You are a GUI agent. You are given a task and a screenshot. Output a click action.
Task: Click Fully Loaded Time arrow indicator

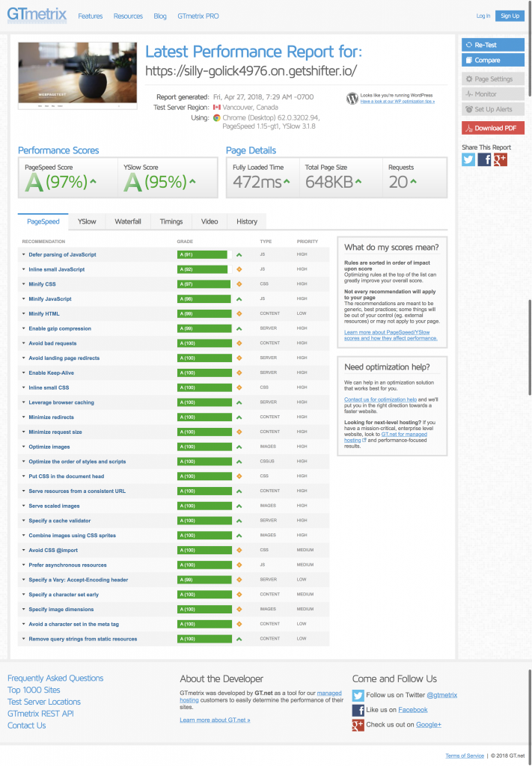click(x=287, y=182)
